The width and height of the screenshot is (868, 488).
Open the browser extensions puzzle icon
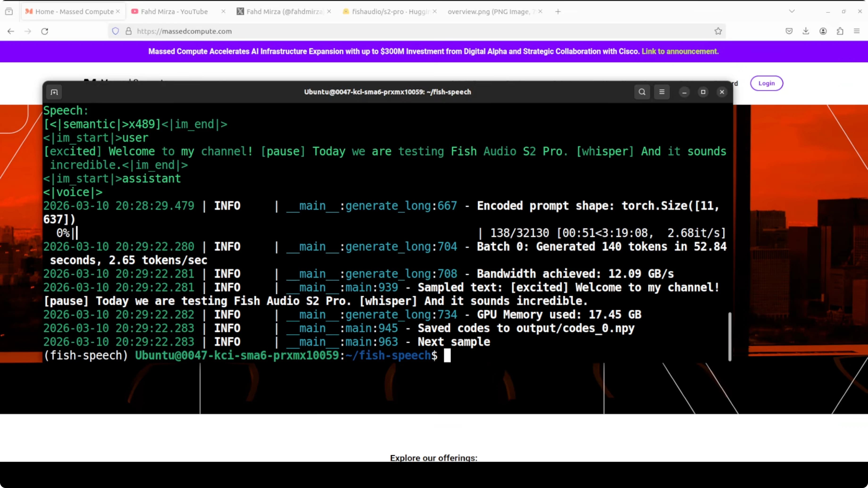[840, 31]
